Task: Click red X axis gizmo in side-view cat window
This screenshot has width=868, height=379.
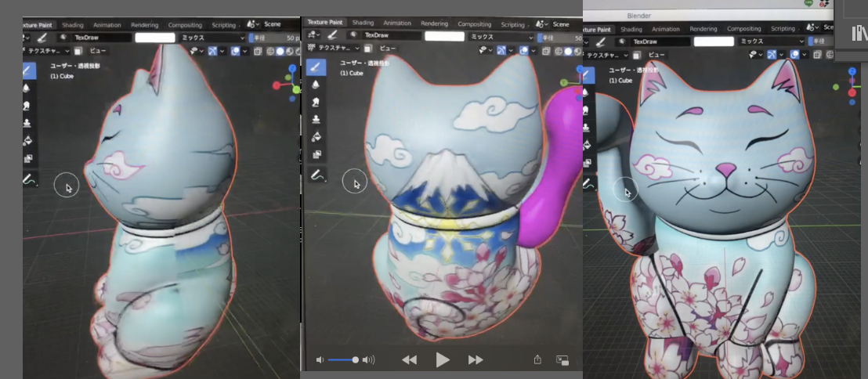Action: point(277,86)
